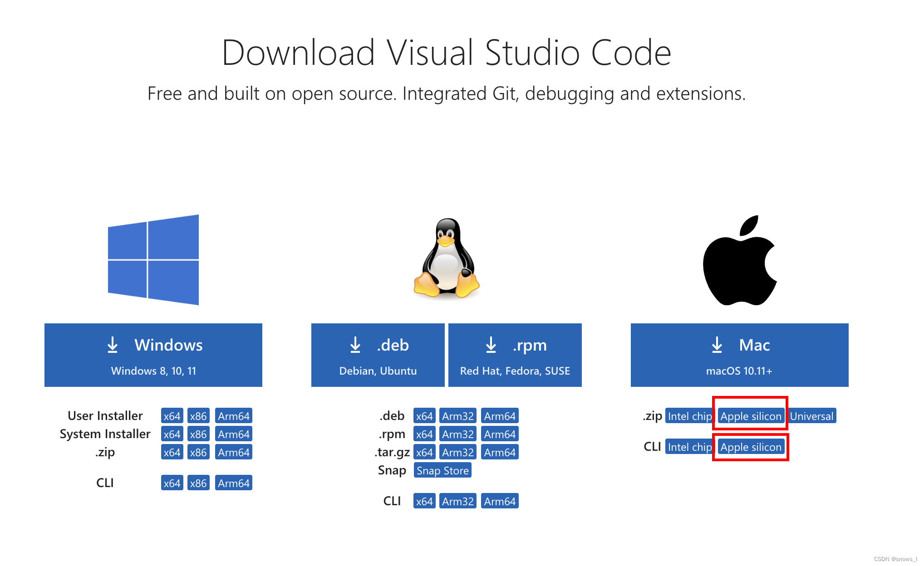924x566 pixels.
Task: Download the Linux CLI Arm32 build
Action: pyautogui.click(x=458, y=501)
